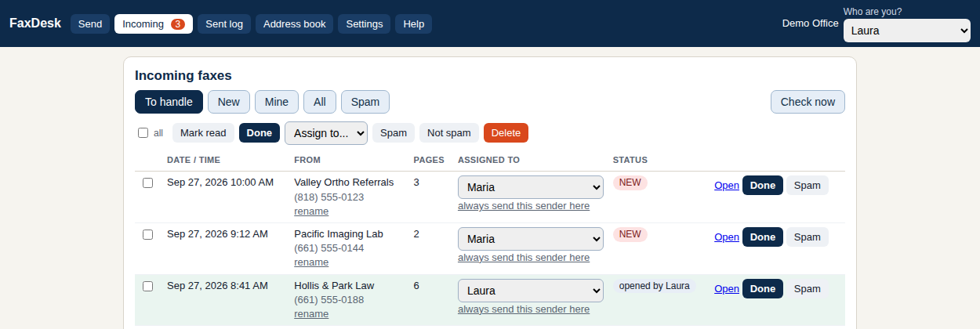Click the red Delete button
The height and width of the screenshot is (329, 980).
pos(506,133)
